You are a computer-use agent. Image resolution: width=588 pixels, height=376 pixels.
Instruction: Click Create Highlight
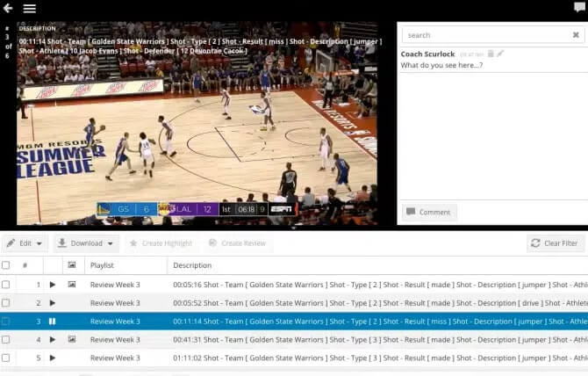coord(161,243)
